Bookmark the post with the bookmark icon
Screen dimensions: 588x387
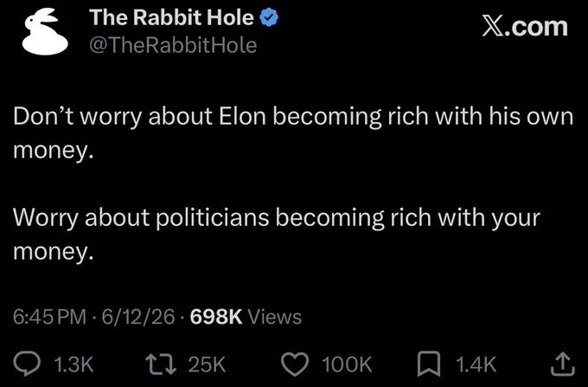coord(429,364)
